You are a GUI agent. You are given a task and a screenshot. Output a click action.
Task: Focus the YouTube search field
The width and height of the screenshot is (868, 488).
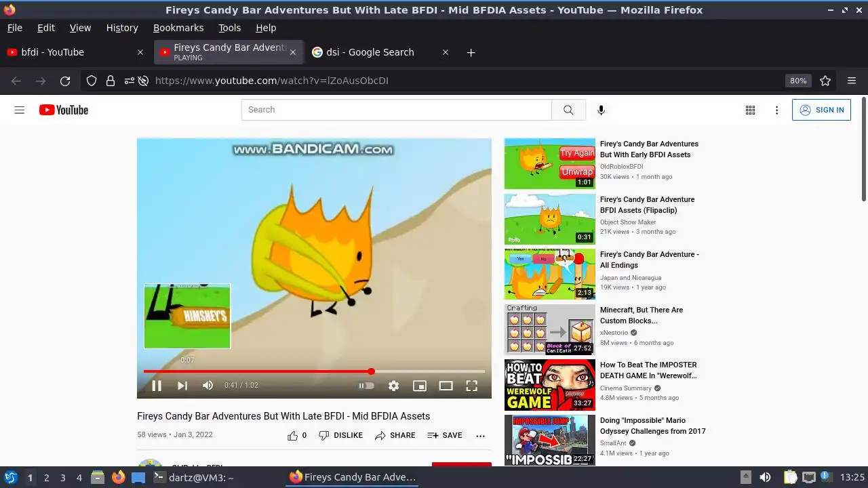[x=396, y=110]
